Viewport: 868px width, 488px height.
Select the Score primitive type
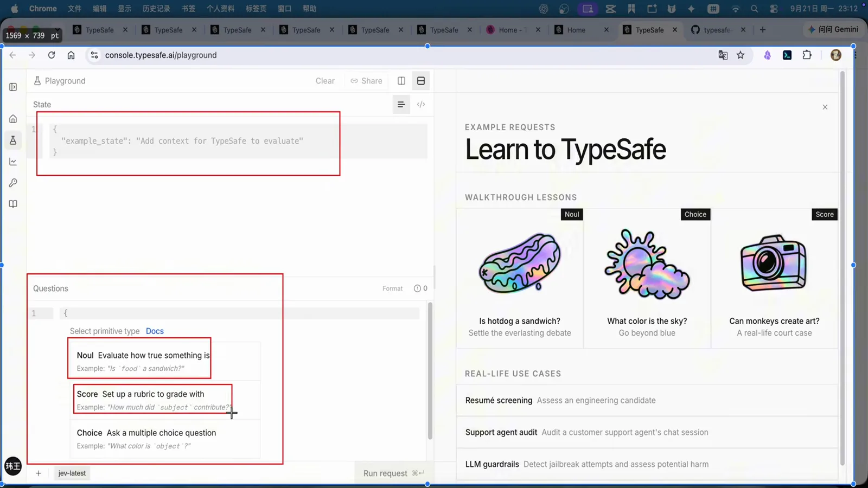tap(165, 400)
